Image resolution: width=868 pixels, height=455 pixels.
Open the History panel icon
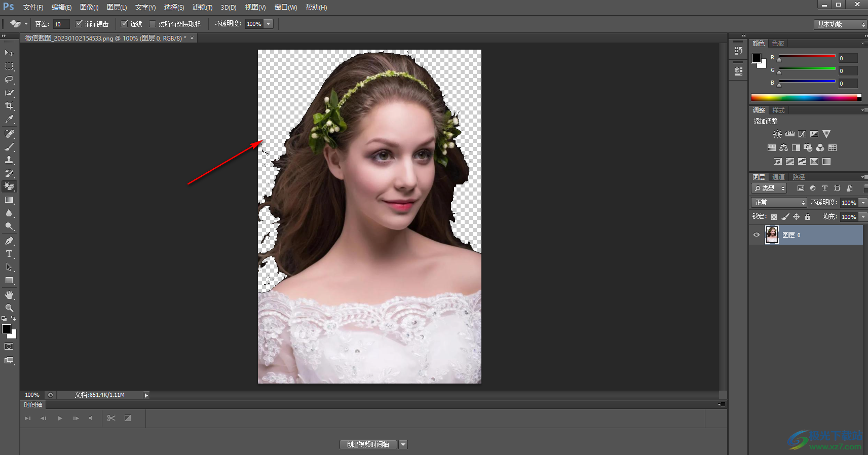point(738,51)
